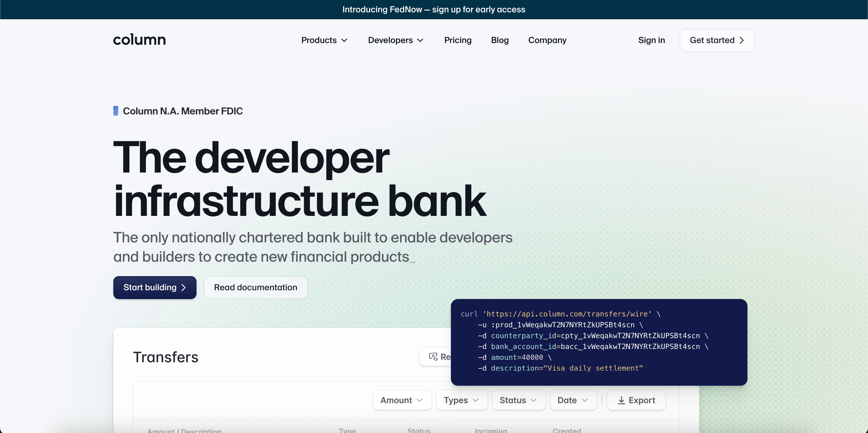Click the counterparty_id line in code

[x=593, y=336]
